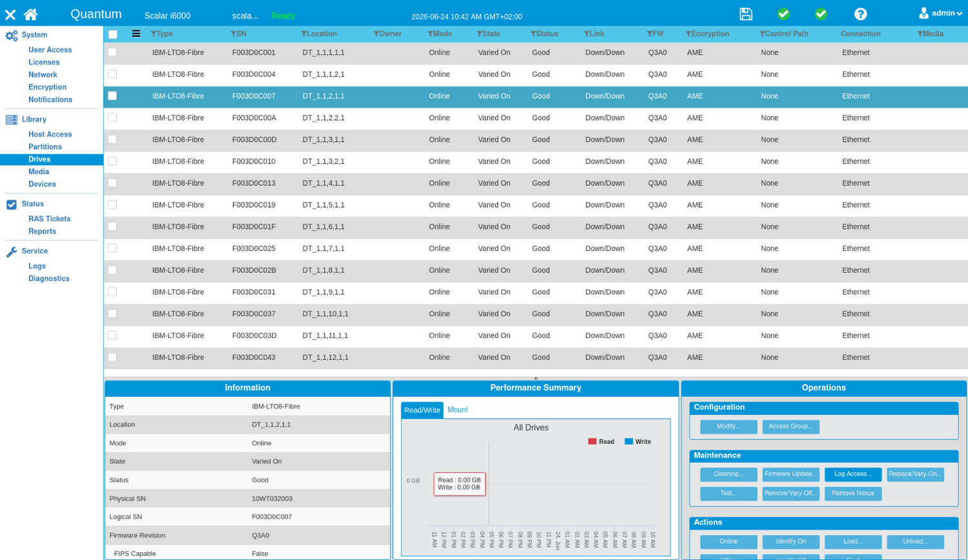Image resolution: width=968 pixels, height=560 pixels.
Task: Select the drive row F003D0C02B
Action: [536, 270]
